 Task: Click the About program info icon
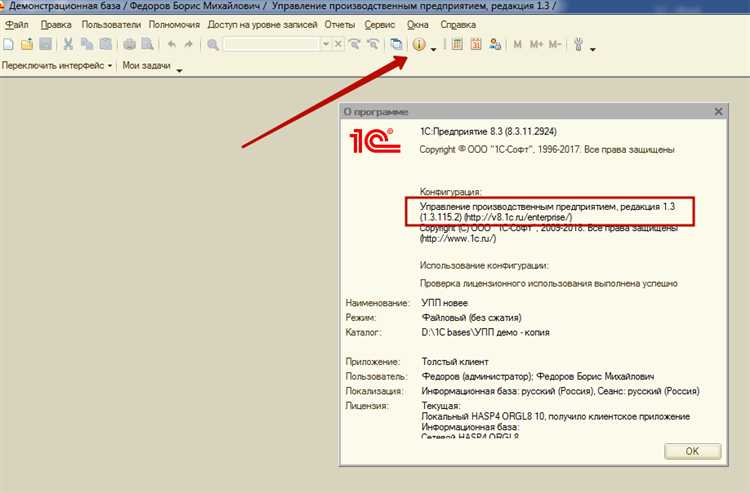point(419,44)
